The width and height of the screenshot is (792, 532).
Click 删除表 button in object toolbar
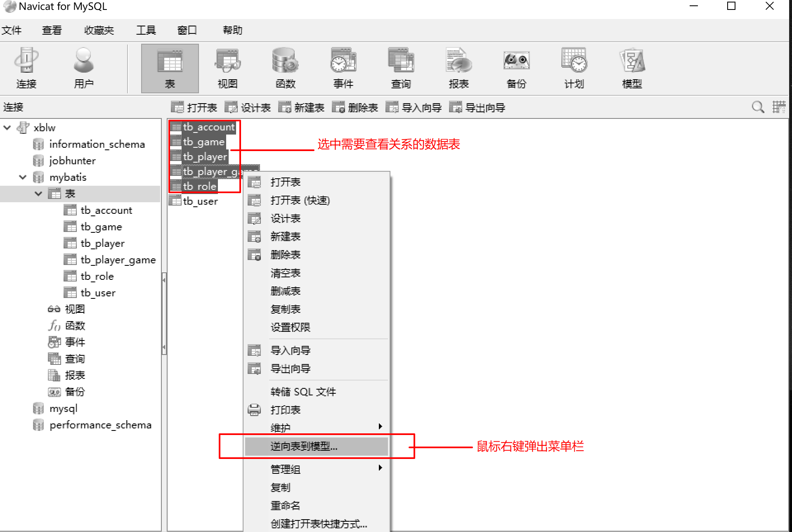355,108
